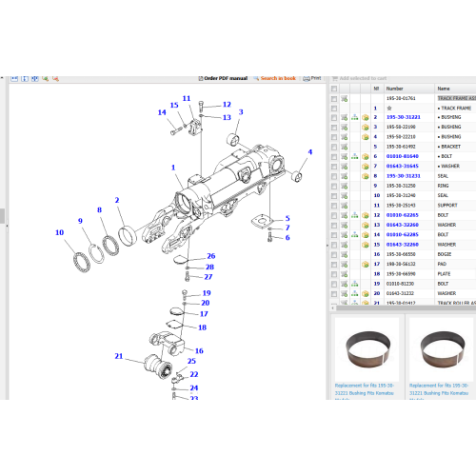Click the fit-width icon in diagram toolbar
476x476 pixels.
(x=14, y=78)
